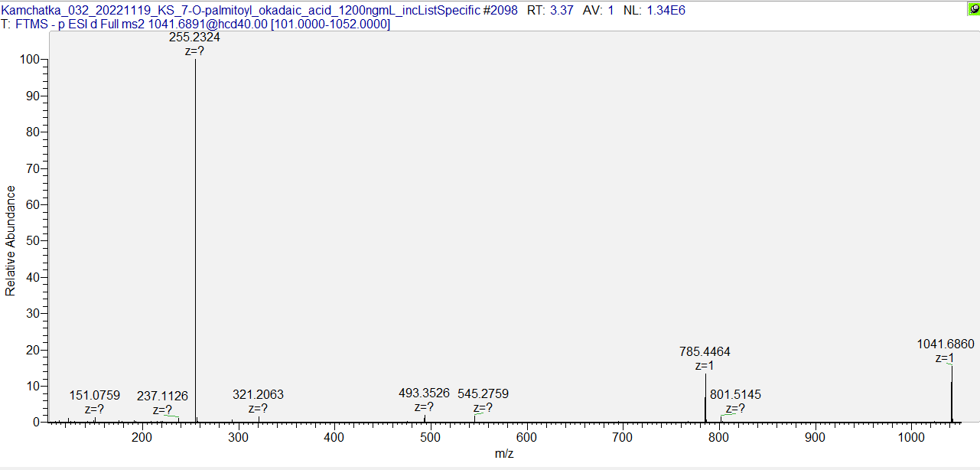980x470 pixels.
Task: Click the pin icon in the top-right corner
Action: (x=973, y=9)
